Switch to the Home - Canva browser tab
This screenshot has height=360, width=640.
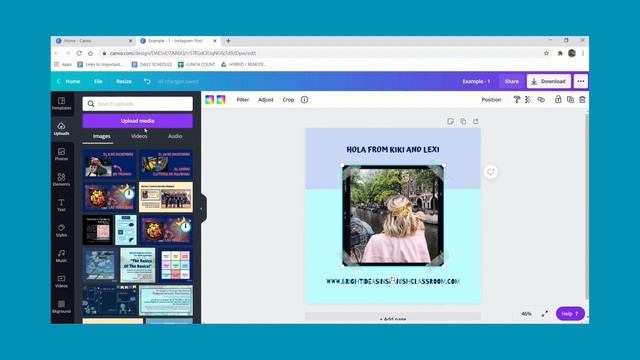tap(94, 41)
